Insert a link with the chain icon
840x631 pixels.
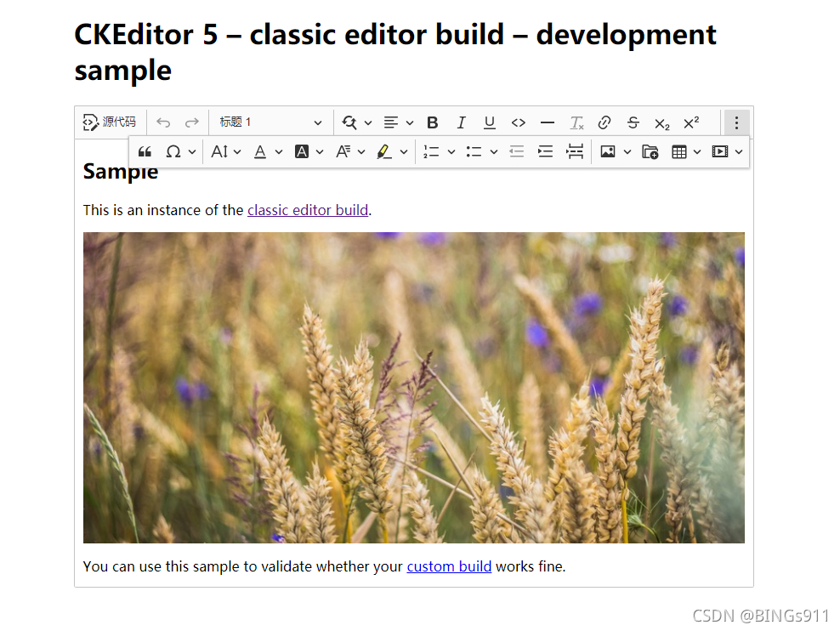[604, 122]
